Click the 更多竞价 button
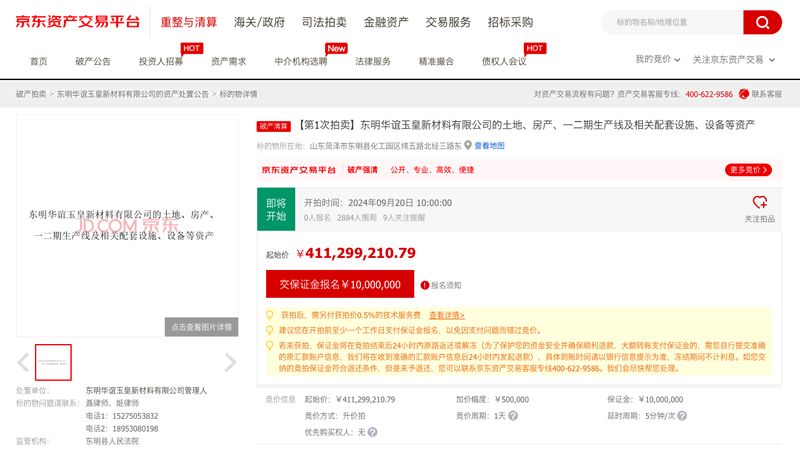Viewport: 800px width, 450px height. [x=748, y=170]
